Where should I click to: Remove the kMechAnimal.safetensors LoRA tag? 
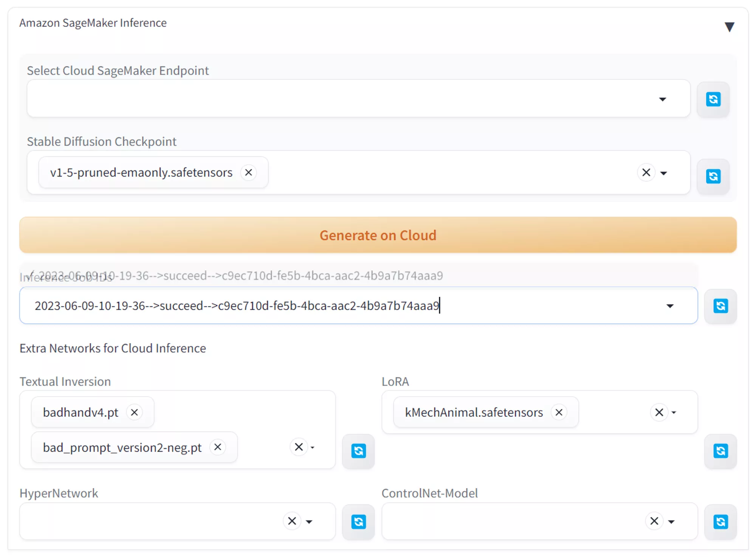559,412
